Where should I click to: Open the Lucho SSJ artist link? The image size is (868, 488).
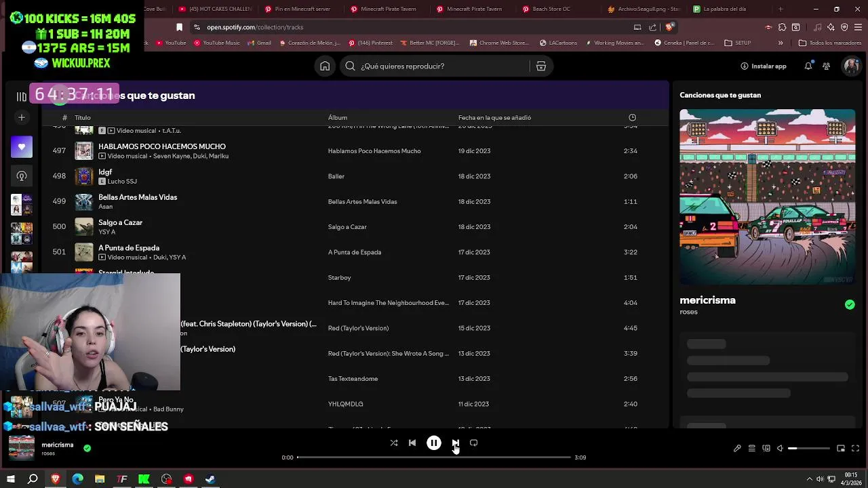click(122, 182)
